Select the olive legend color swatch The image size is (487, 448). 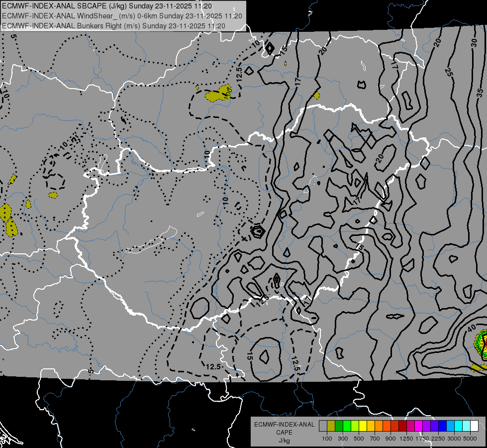(331, 426)
